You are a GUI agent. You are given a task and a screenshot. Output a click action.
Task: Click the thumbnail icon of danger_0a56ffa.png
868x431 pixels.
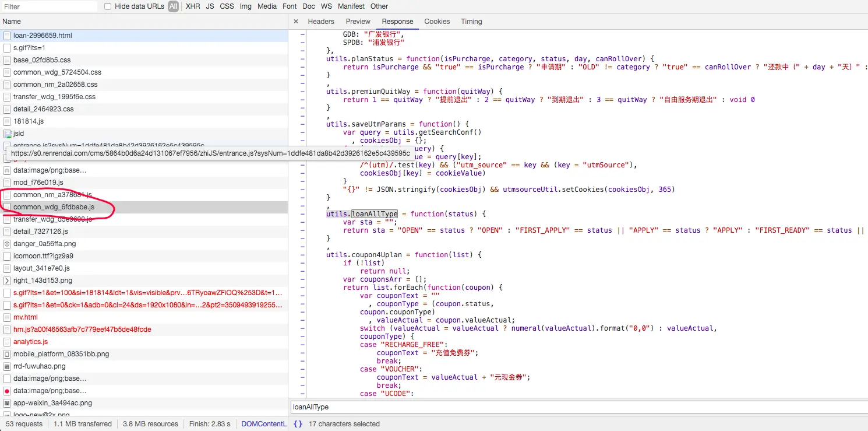[x=7, y=244]
